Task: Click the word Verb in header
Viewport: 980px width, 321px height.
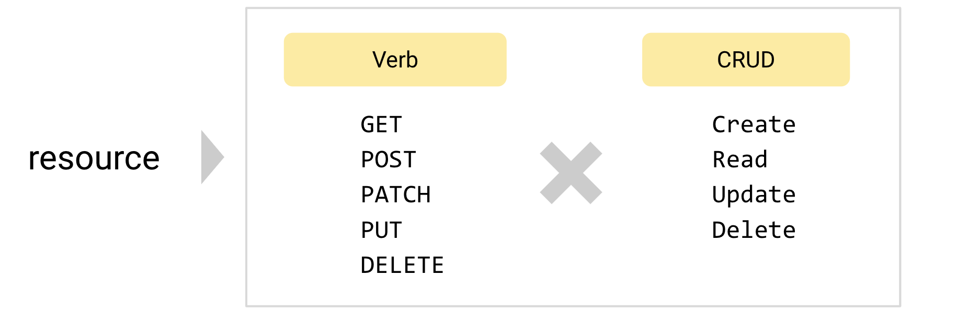Action: [x=395, y=60]
